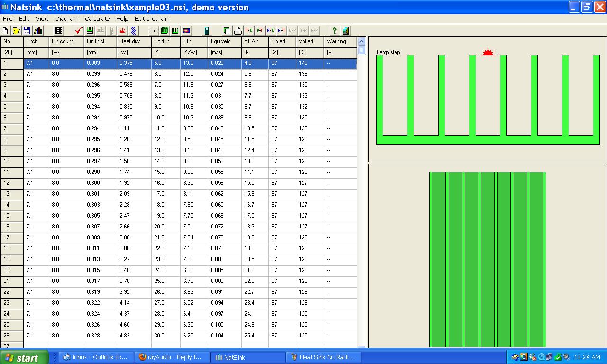Print using the printer toolbar icon

click(238, 31)
